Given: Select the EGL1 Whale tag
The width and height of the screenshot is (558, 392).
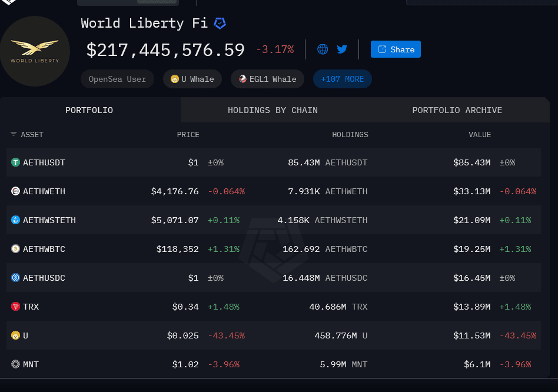Looking at the screenshot, I should tap(268, 79).
